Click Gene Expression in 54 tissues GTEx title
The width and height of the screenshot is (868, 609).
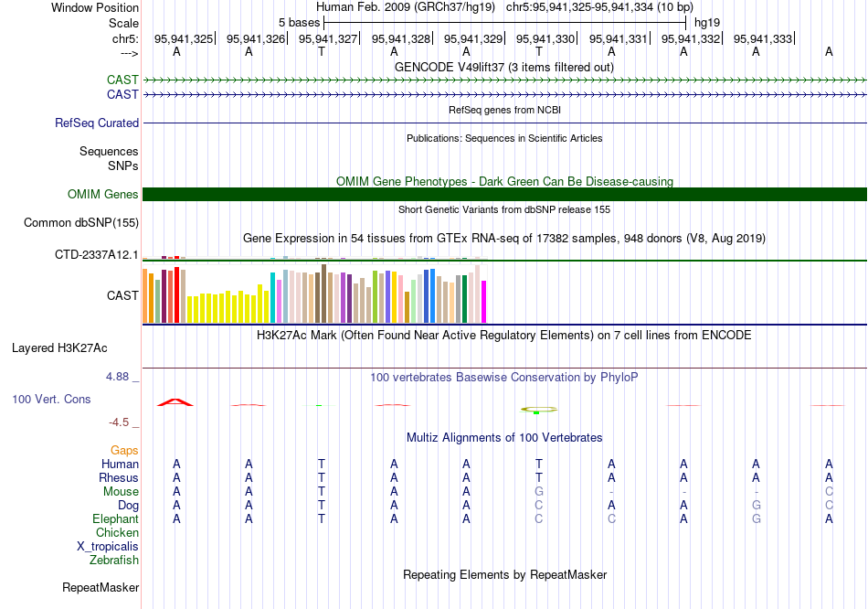504,239
